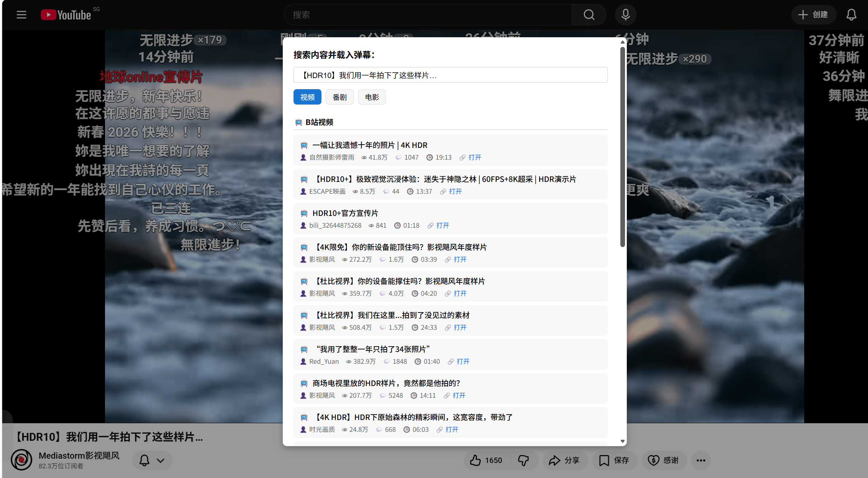Click uploader name 时光画质
The height and width of the screenshot is (478, 868).
point(322,430)
